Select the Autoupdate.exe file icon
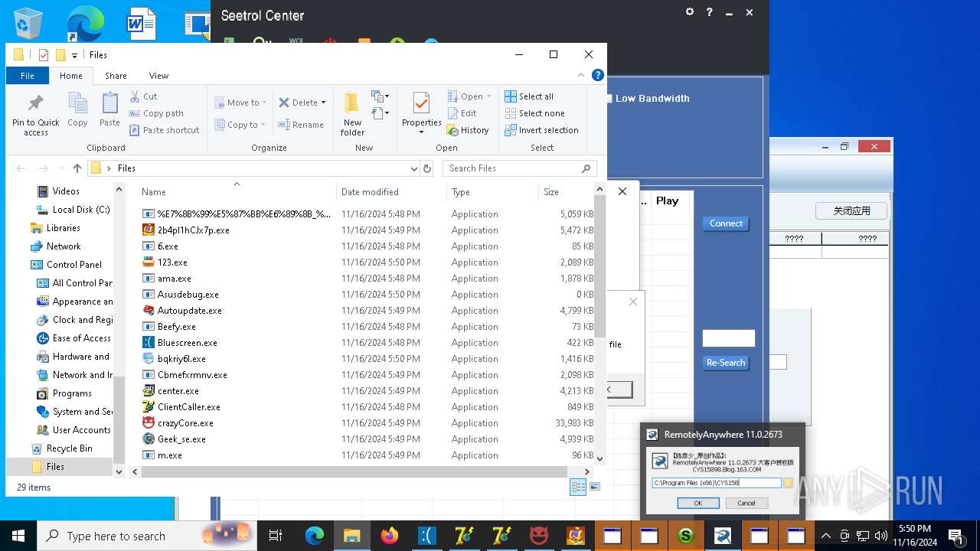The image size is (980, 551). [x=149, y=311]
